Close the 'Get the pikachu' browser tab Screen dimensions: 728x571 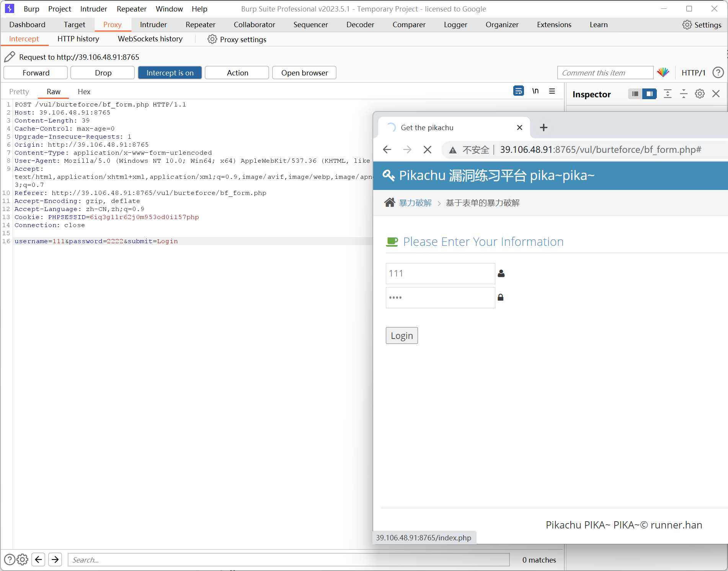point(519,128)
